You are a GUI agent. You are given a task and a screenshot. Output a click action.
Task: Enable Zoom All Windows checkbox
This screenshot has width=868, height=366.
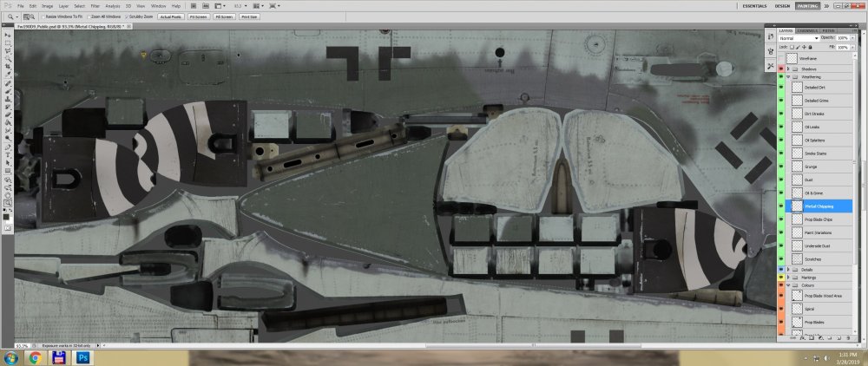89,16
